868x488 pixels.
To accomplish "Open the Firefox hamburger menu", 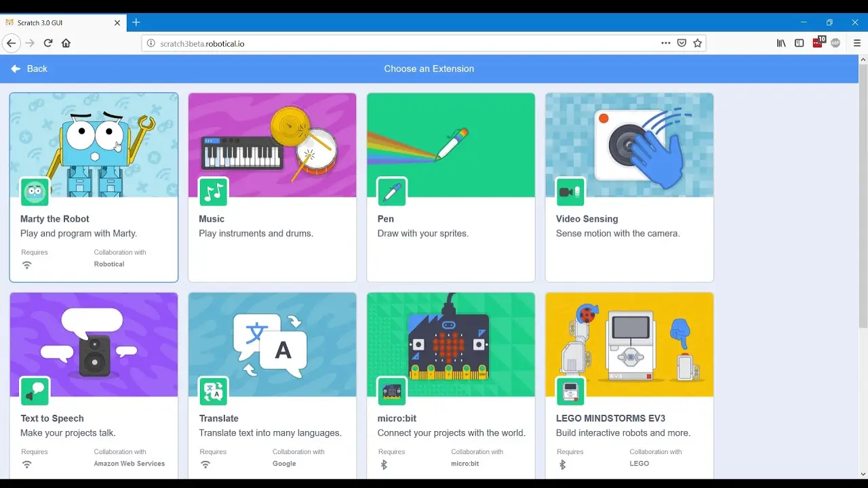I will click(x=857, y=43).
